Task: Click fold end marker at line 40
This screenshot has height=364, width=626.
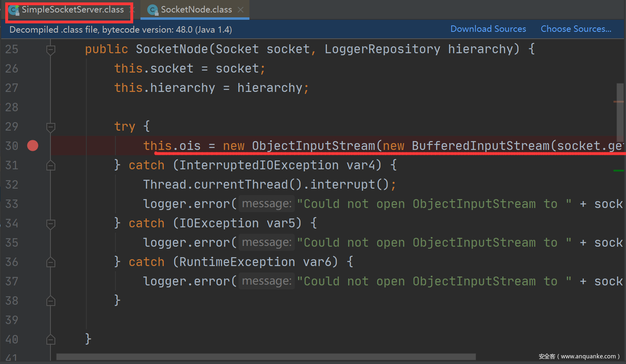Action: (x=51, y=340)
